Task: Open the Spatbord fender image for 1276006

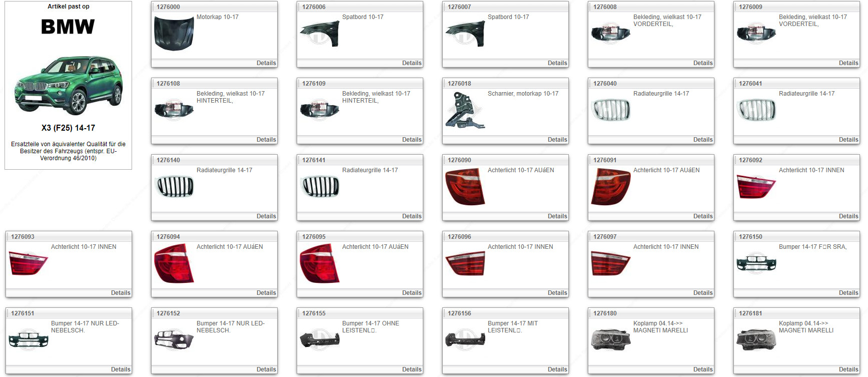Action: (319, 34)
